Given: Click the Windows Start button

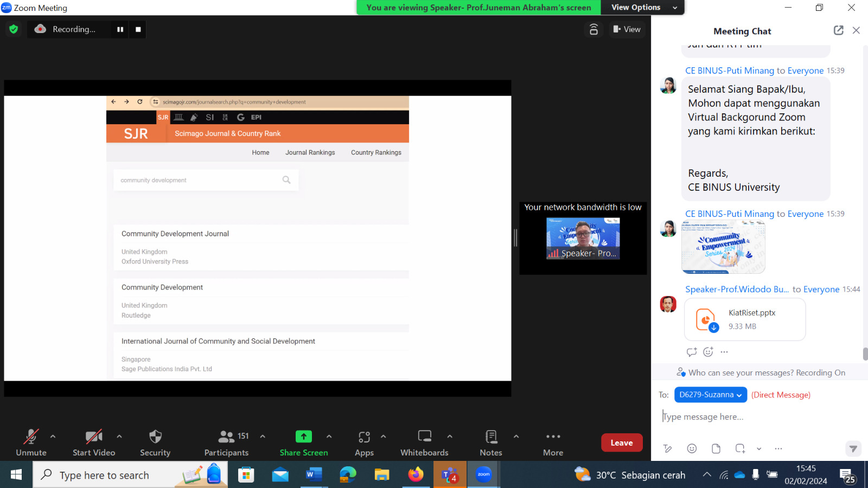Looking at the screenshot, I should [16, 475].
